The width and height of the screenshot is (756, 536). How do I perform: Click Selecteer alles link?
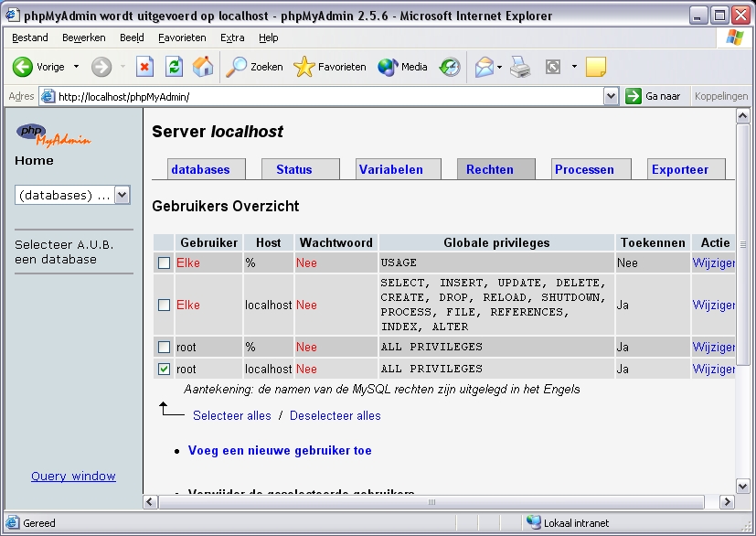click(232, 415)
